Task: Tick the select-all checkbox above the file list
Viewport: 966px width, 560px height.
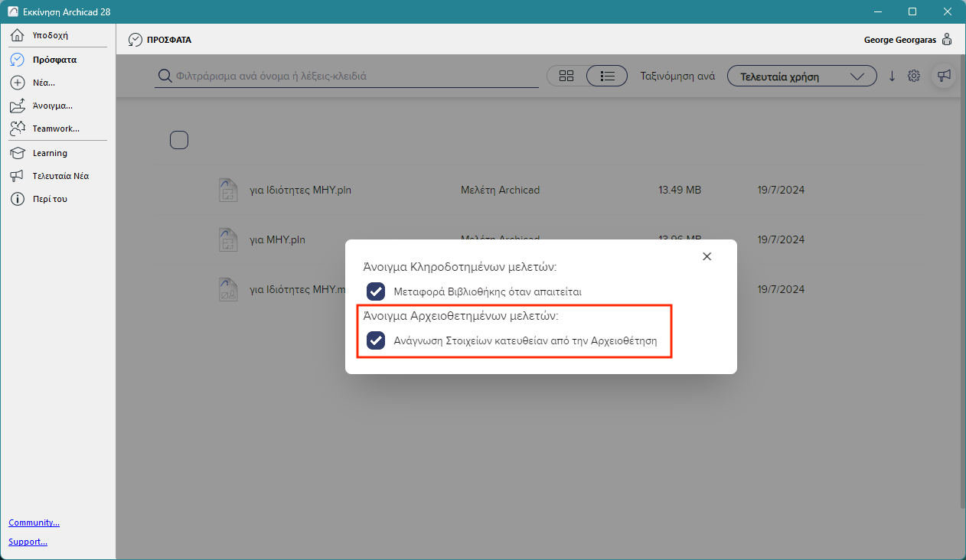Action: click(179, 140)
